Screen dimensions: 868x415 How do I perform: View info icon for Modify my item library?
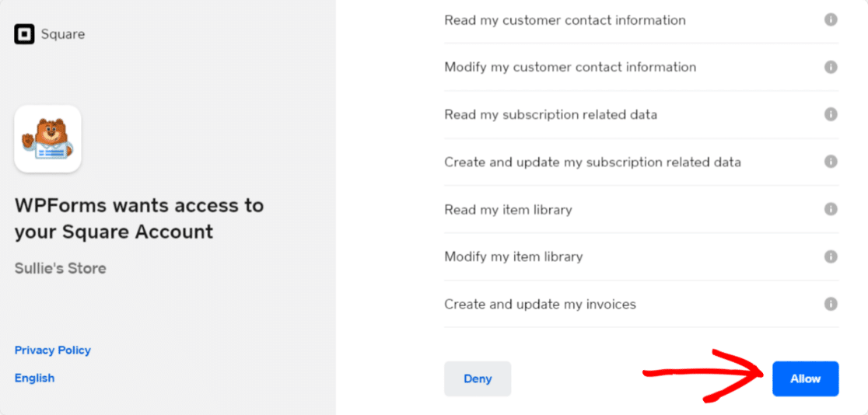pos(831,256)
